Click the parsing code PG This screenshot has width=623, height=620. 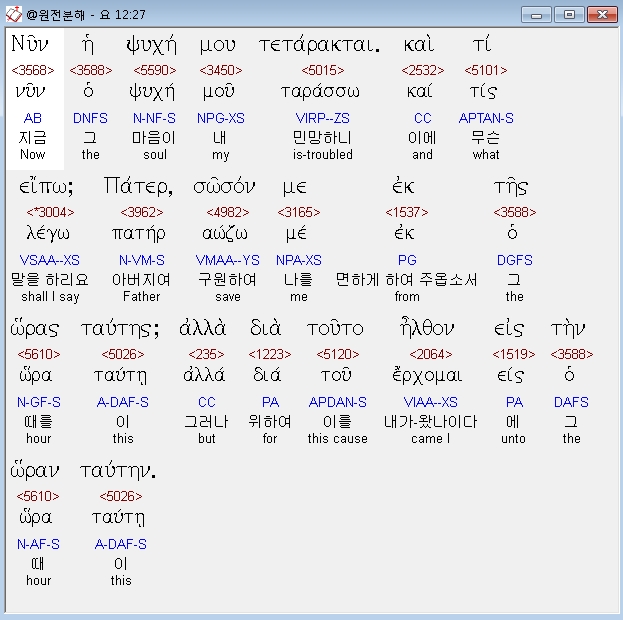click(x=407, y=260)
